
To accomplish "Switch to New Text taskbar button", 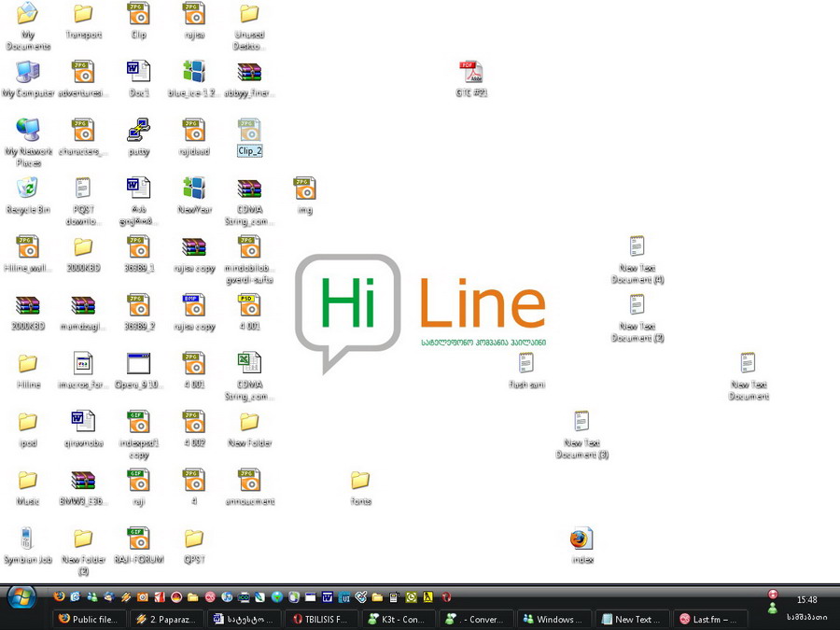I will coord(631,620).
